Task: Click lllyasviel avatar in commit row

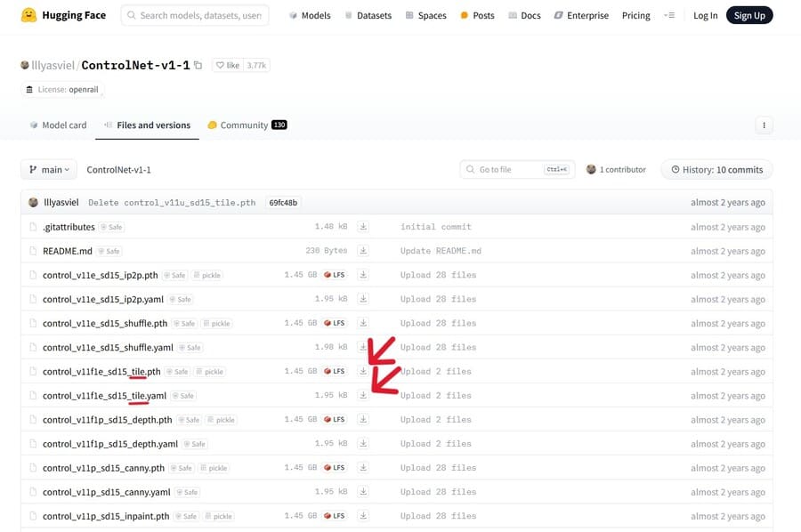Action: [x=33, y=202]
